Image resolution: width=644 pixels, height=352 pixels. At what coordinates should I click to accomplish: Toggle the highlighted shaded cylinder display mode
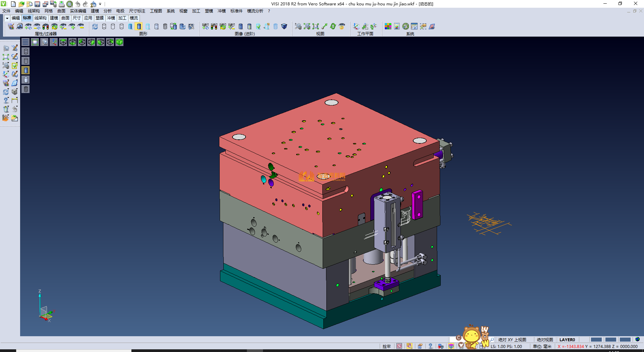pyautogui.click(x=139, y=26)
